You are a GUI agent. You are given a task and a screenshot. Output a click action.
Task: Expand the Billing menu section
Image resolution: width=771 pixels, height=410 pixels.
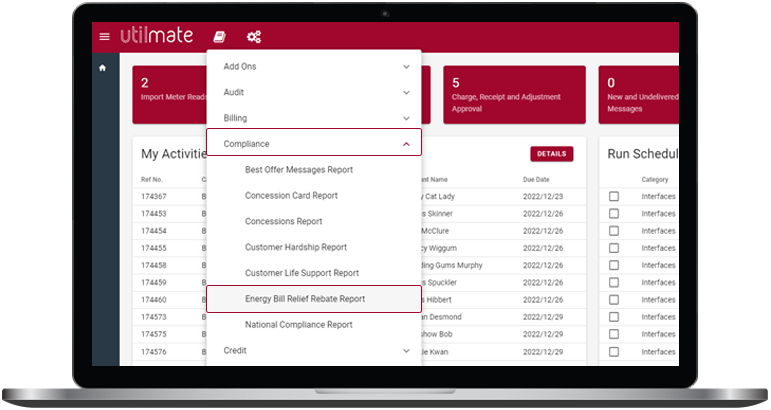pos(313,118)
